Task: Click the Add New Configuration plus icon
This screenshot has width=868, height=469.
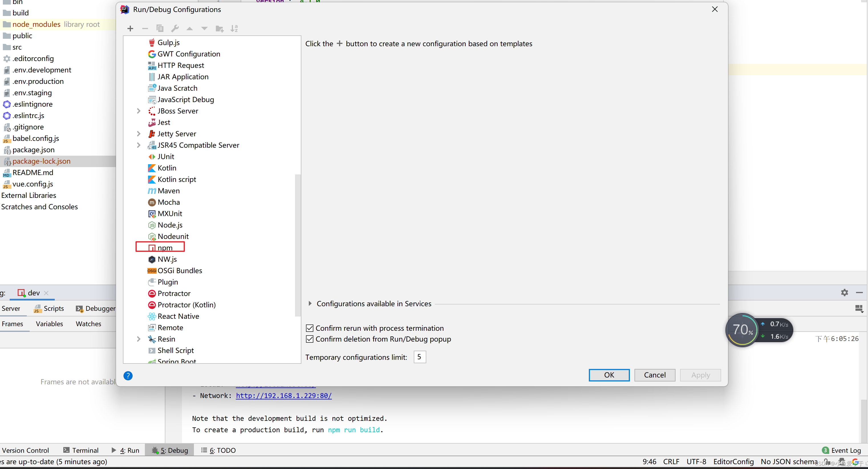Action: coord(130,29)
